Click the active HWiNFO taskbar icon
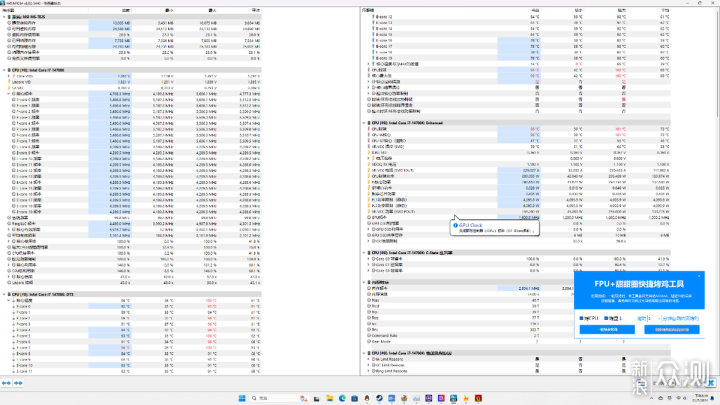This screenshot has height=405, width=720. coord(454,398)
